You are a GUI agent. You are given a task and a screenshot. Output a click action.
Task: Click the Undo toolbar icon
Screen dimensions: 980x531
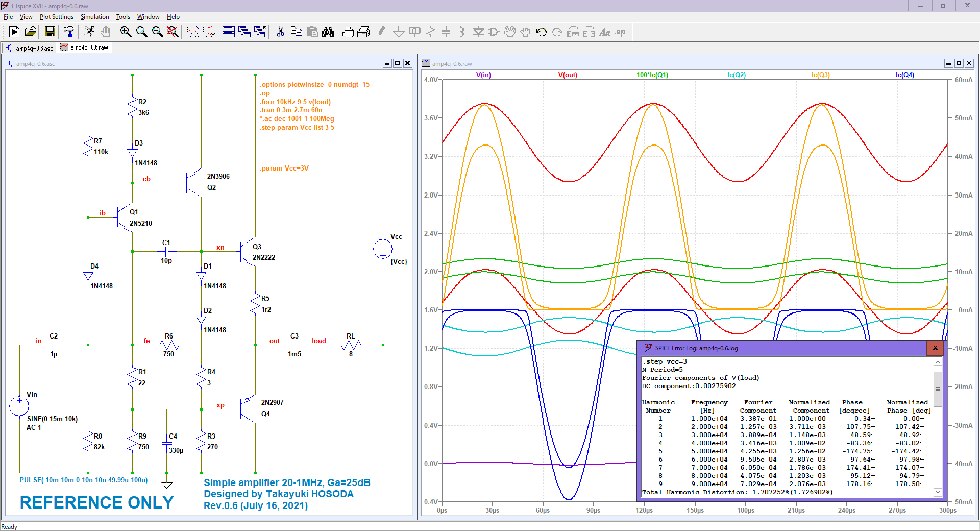(541, 32)
